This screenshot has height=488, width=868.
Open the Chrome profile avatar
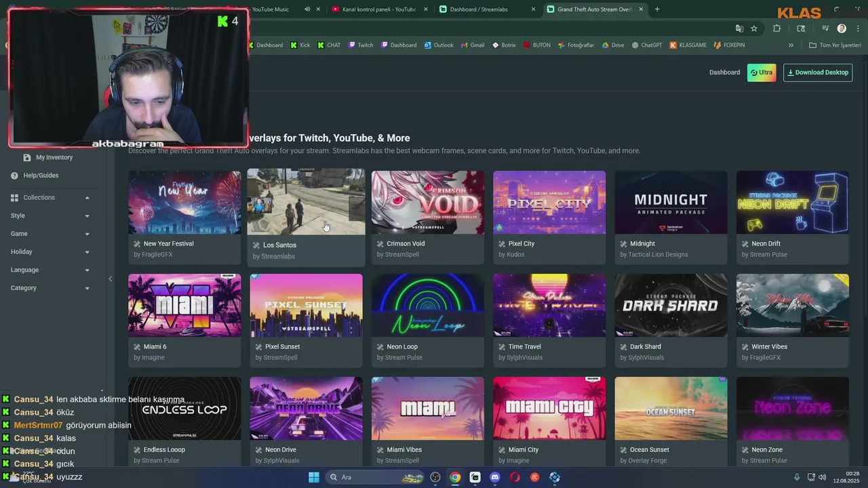842,28
